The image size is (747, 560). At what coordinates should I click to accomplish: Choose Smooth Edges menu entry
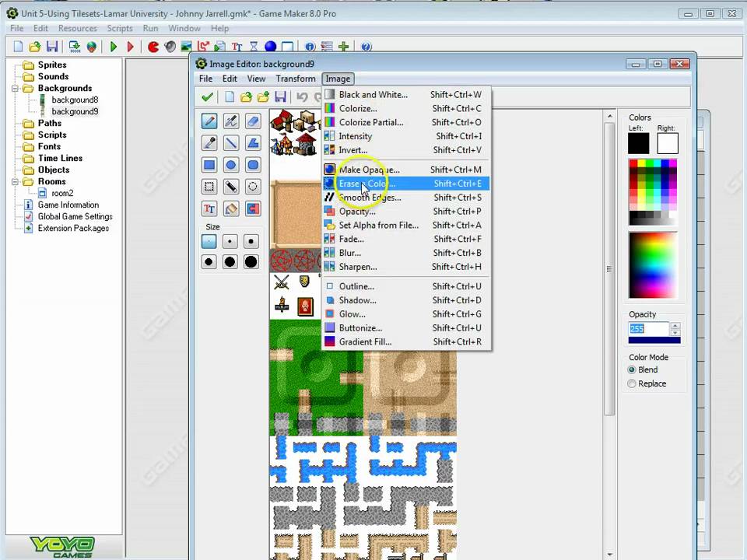(x=406, y=198)
